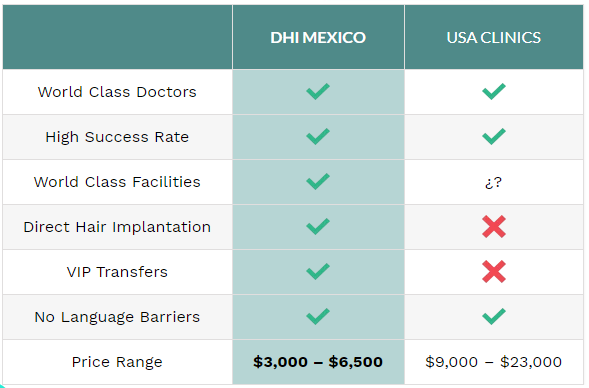The height and width of the screenshot is (388, 589).
Task: Click the World Class Doctors label
Action: 117,92
